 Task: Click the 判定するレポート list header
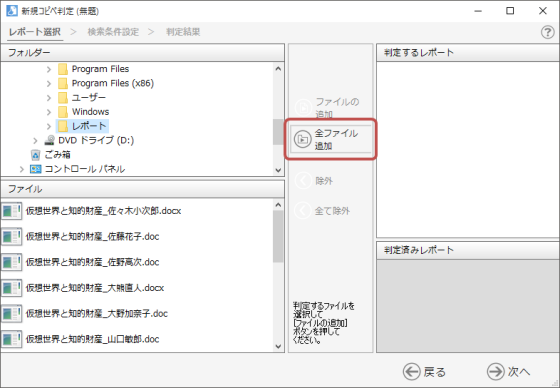click(468, 53)
